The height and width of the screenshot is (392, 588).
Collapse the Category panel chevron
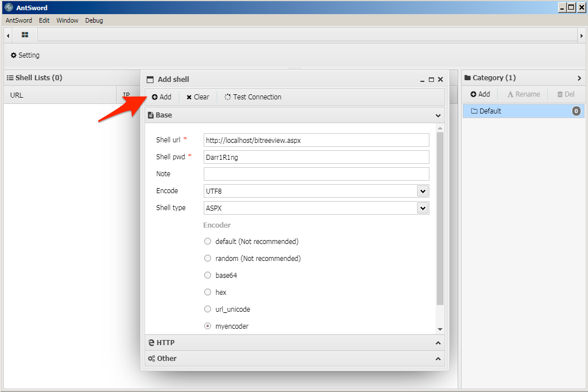[x=580, y=78]
